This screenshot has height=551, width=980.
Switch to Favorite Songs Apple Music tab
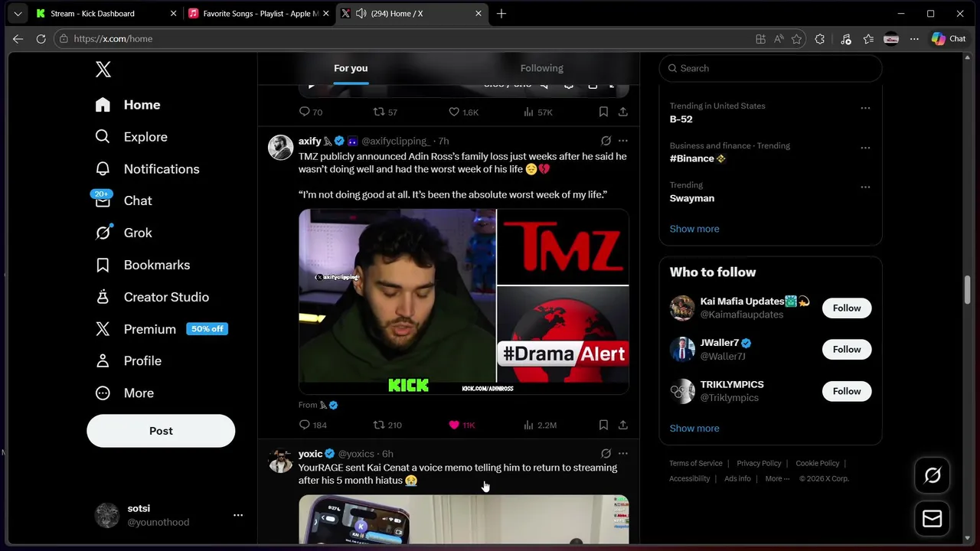[x=259, y=14]
